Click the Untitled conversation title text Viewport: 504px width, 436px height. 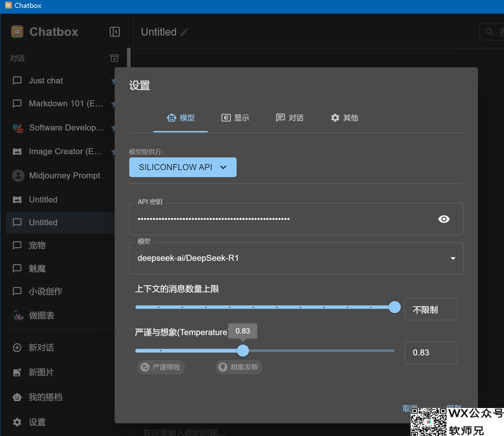159,32
